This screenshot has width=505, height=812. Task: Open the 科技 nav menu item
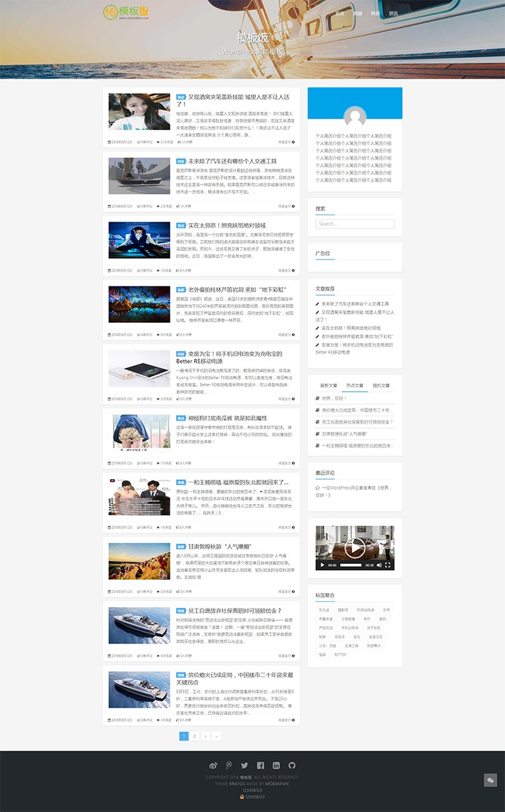click(x=375, y=13)
